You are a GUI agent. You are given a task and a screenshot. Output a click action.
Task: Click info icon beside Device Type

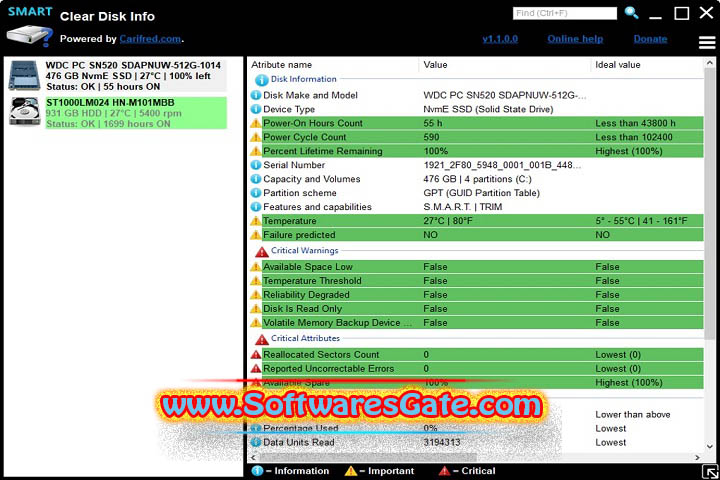coord(256,109)
